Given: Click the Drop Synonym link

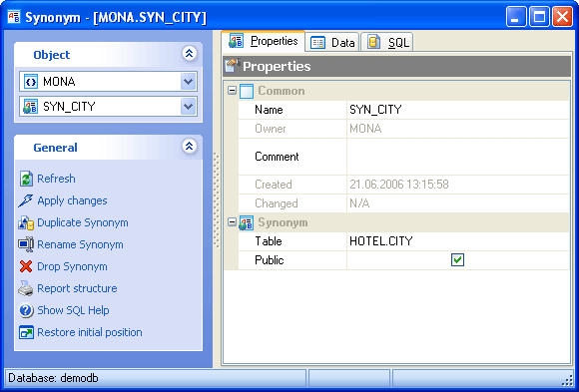Looking at the screenshot, I should click(x=72, y=266).
